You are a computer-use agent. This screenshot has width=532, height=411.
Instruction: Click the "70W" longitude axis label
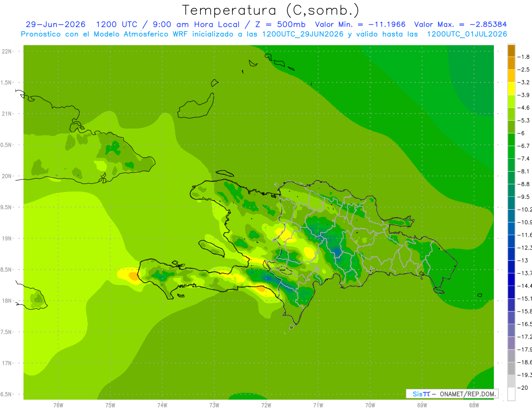(370, 405)
